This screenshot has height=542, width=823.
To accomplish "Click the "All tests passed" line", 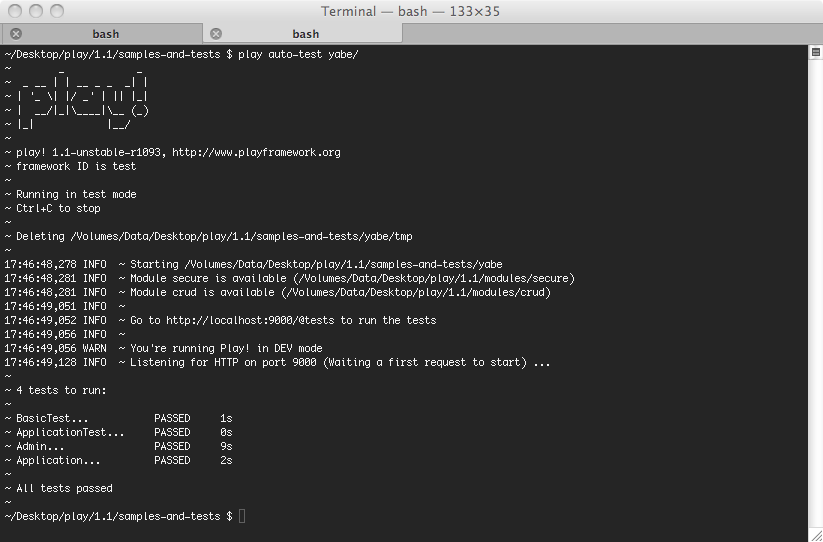I will [x=64, y=489].
